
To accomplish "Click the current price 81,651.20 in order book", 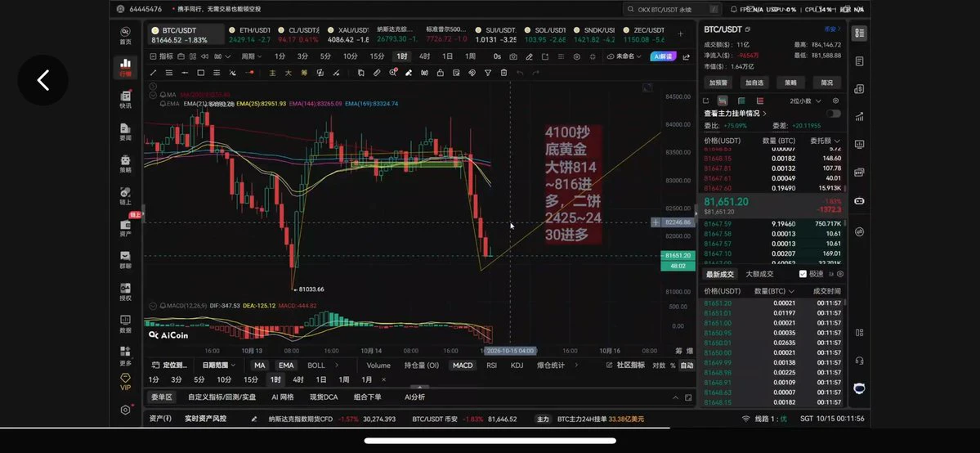I will click(x=727, y=202).
